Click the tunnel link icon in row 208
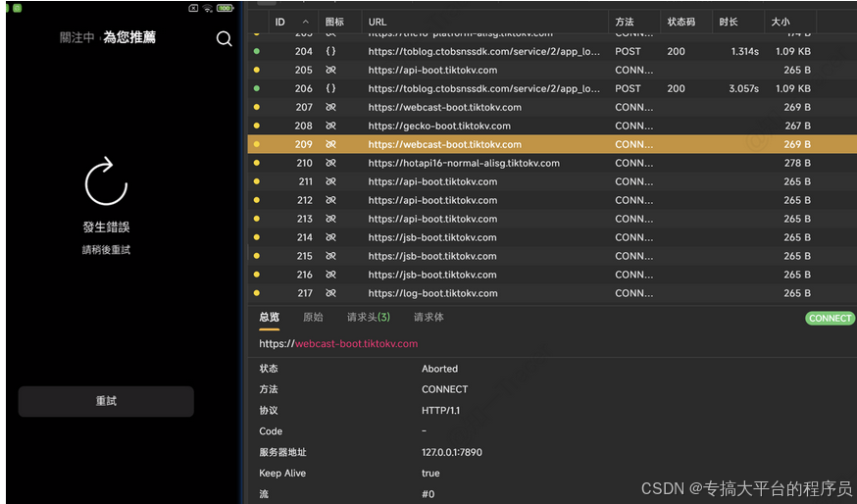 330,126
